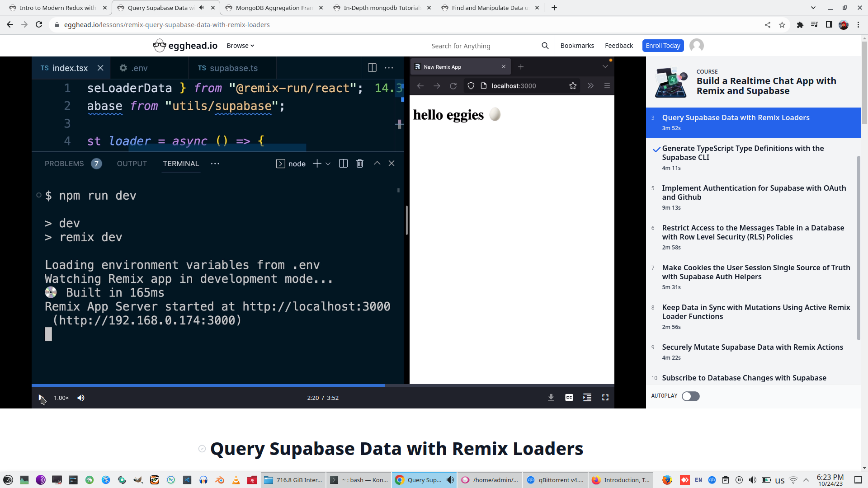Image resolution: width=868 pixels, height=488 pixels.
Task: Toggle lesson title completion checkmark
Action: tap(202, 449)
